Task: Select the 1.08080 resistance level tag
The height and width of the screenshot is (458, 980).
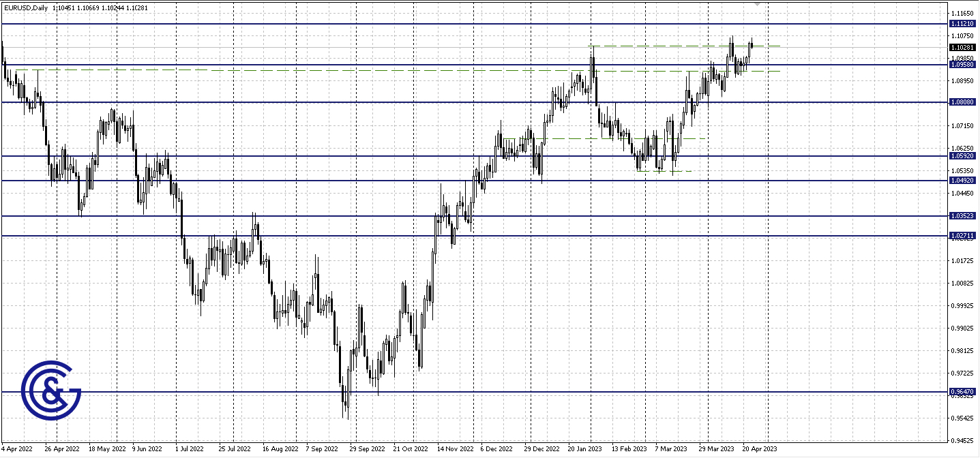Action: (964, 102)
